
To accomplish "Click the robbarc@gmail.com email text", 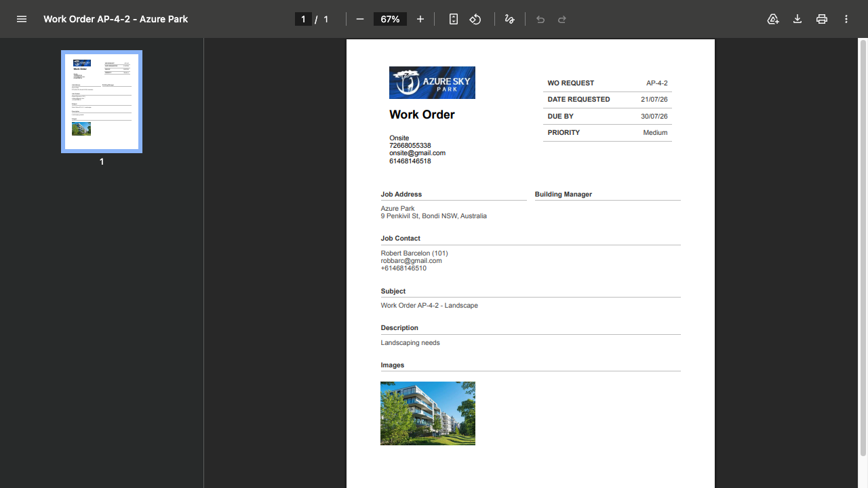I will [x=412, y=261].
